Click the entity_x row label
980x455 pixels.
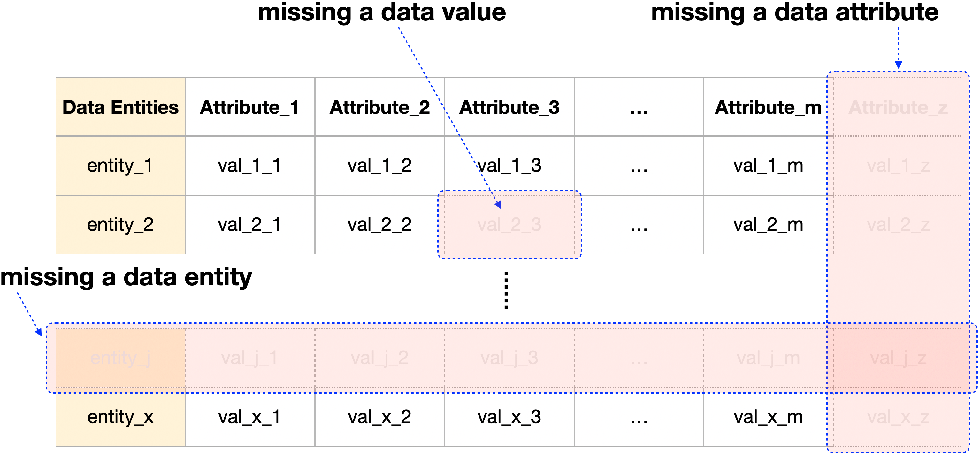click(120, 417)
